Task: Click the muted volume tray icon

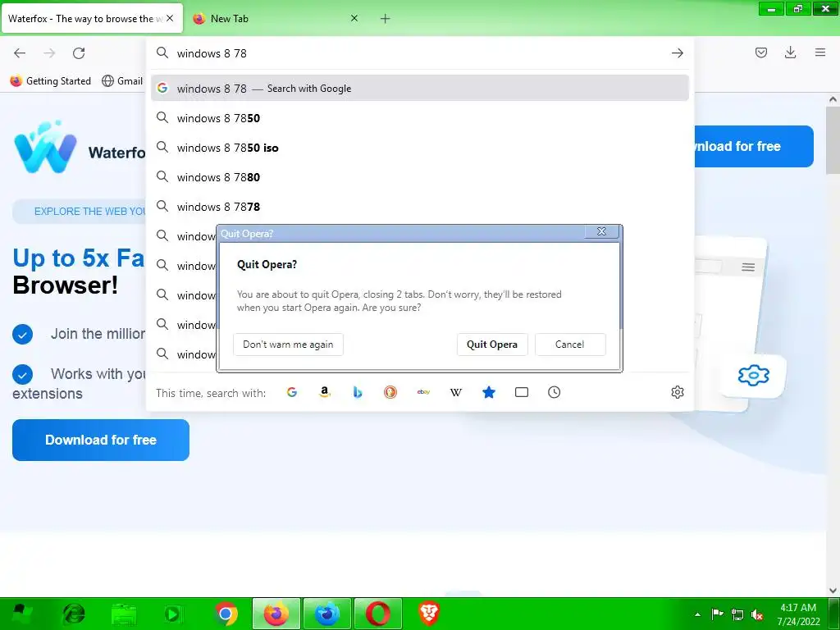Action: pyautogui.click(x=757, y=614)
